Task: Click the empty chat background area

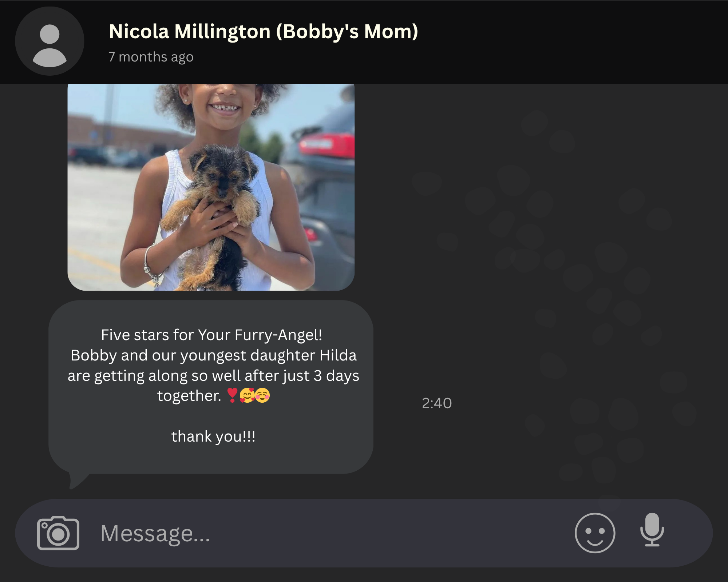Action: [546, 255]
